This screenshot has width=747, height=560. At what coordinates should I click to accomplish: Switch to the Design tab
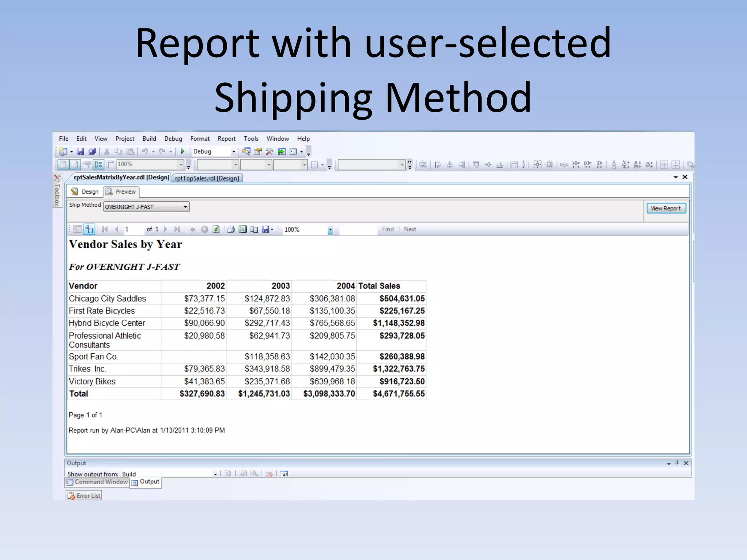[x=85, y=191]
